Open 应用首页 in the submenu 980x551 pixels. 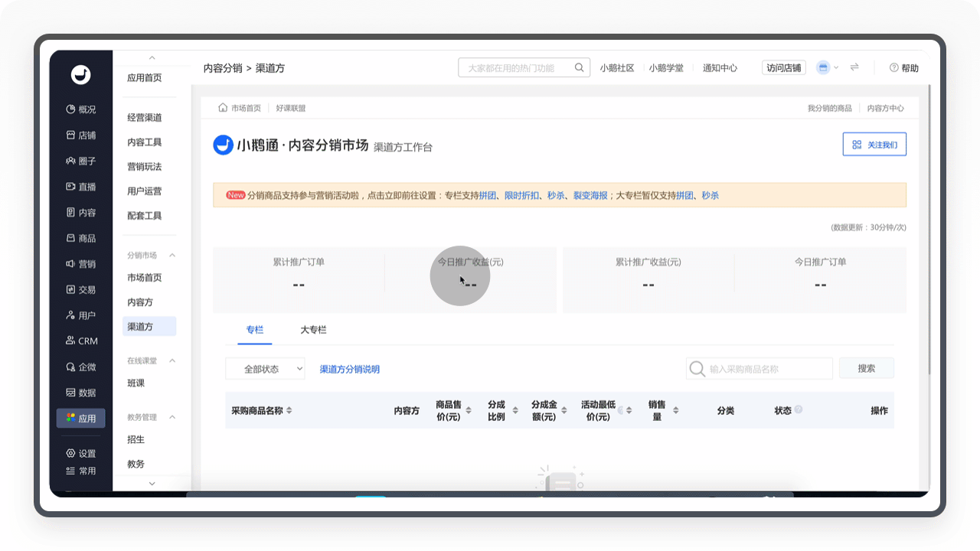coord(145,78)
